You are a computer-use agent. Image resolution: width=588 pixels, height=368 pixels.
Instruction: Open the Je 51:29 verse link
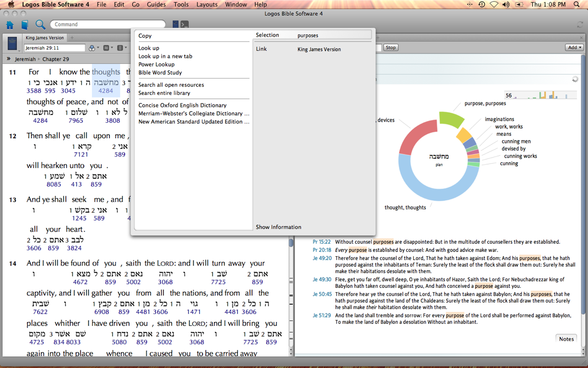[x=322, y=316]
